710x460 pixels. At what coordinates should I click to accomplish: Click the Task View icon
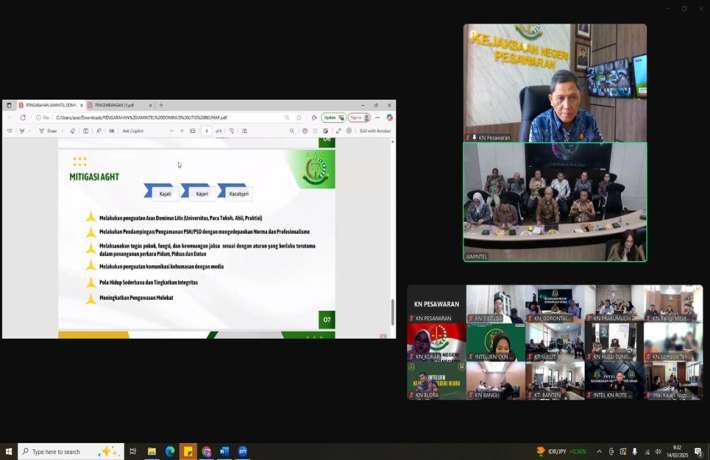(x=133, y=452)
